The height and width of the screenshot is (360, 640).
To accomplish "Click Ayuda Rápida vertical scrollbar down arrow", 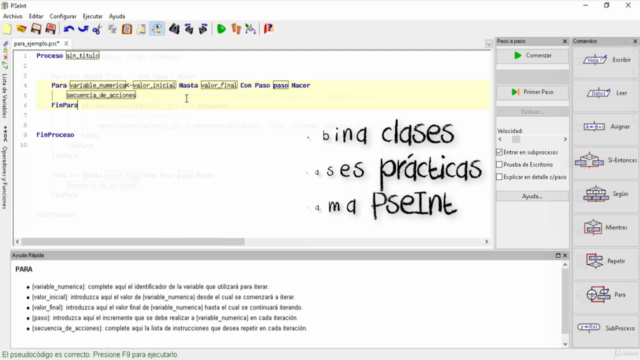I will 565,344.
